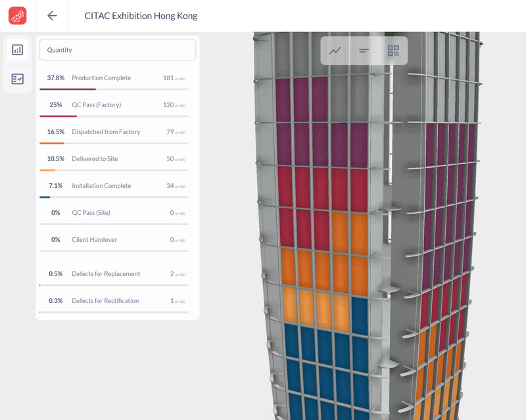Image resolution: width=526 pixels, height=420 pixels.
Task: Open the QR code scanner icon
Action: tap(393, 51)
